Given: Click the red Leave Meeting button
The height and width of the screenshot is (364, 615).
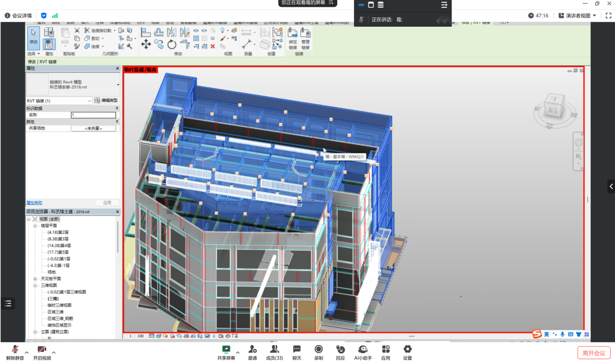Looking at the screenshot, I should [x=594, y=353].
